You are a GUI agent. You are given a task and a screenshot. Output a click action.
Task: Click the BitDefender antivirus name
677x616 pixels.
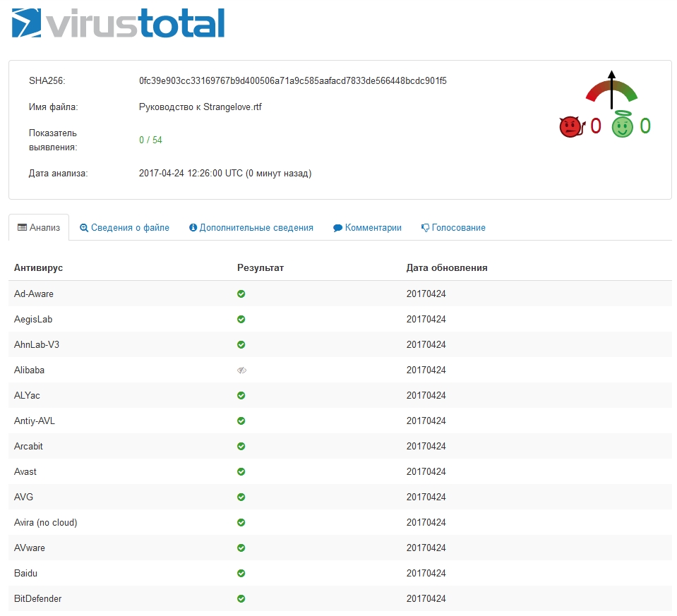pos(37,599)
